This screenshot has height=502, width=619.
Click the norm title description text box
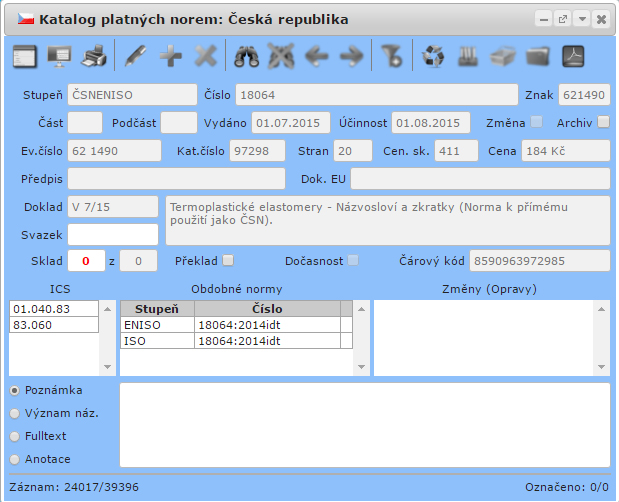pyautogui.click(x=388, y=221)
